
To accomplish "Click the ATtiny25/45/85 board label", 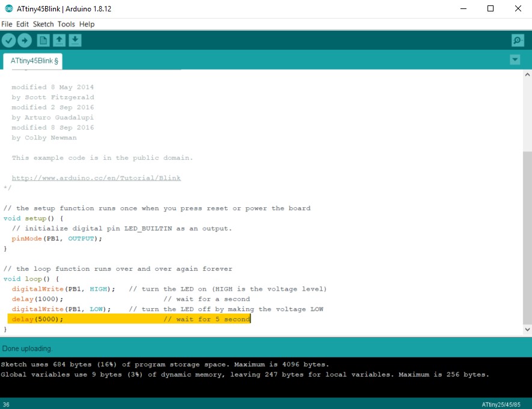I will tap(501, 405).
